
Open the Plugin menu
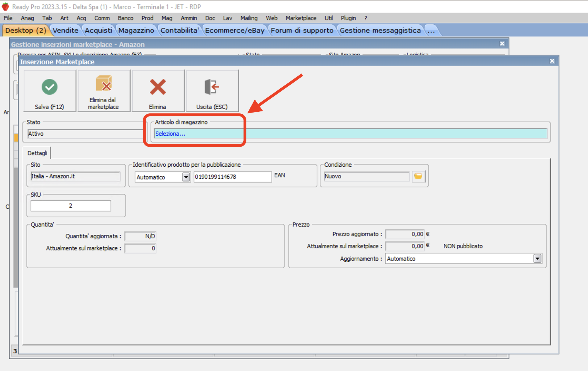[x=348, y=18]
